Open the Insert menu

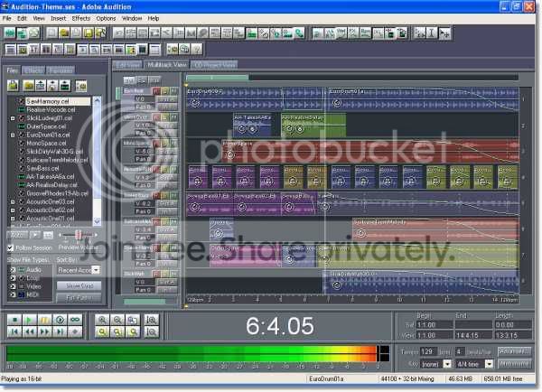(x=58, y=18)
